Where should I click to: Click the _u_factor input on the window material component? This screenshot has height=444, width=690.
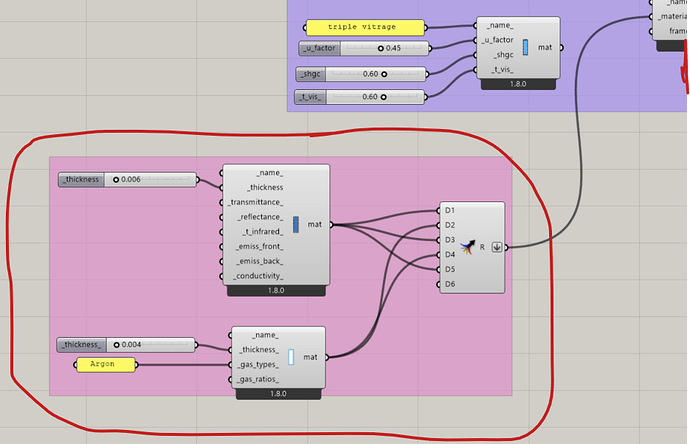[498, 40]
